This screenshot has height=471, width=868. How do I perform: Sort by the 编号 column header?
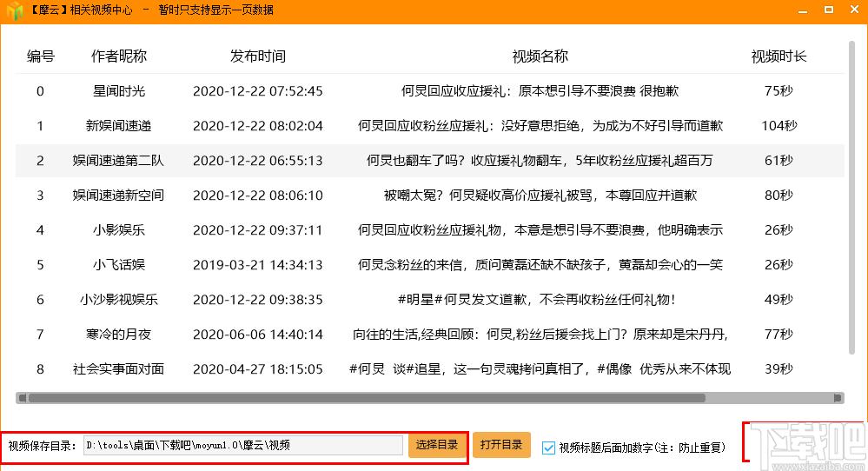(x=41, y=56)
